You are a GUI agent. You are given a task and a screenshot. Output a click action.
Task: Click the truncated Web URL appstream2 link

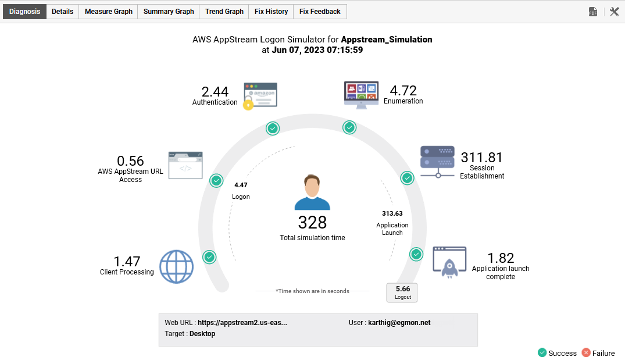pos(242,323)
